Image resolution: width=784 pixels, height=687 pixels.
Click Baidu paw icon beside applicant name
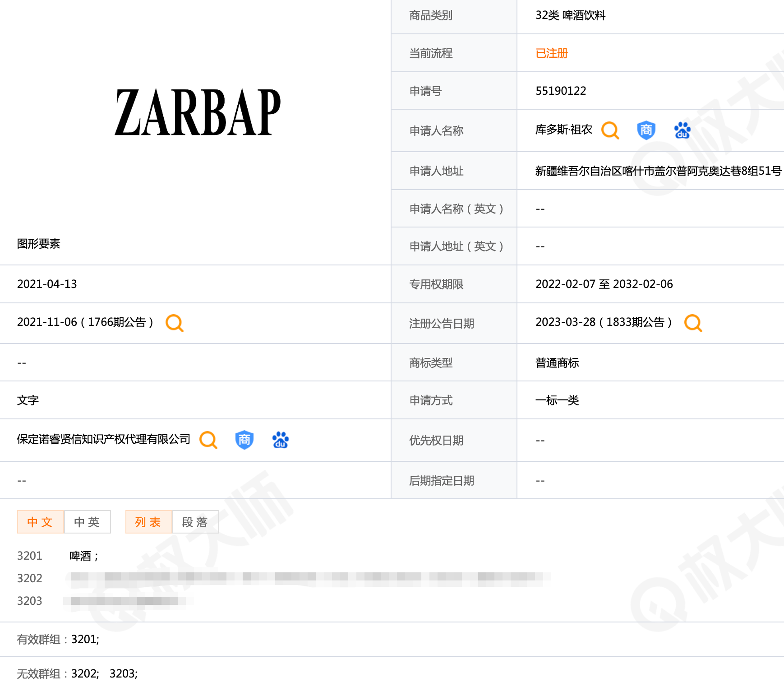pos(682,130)
